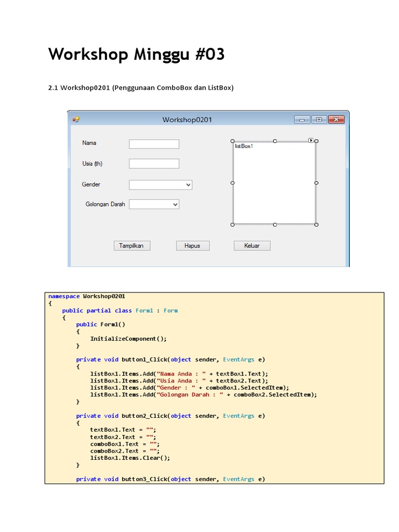The height and width of the screenshot is (532, 399).
Task: Click the 2.1 Workshop0201 subheading
Action: pyautogui.click(x=141, y=87)
